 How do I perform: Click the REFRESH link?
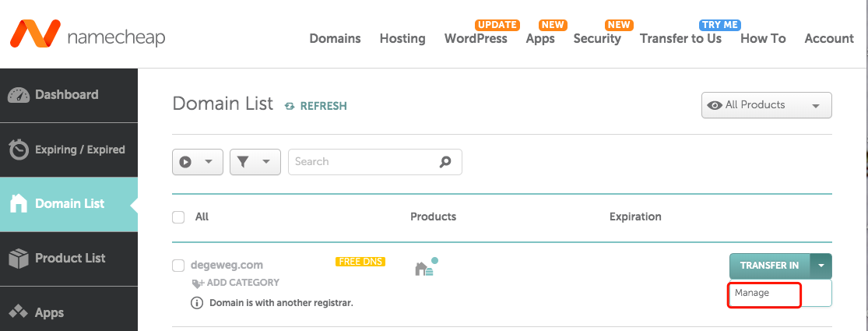tap(315, 106)
